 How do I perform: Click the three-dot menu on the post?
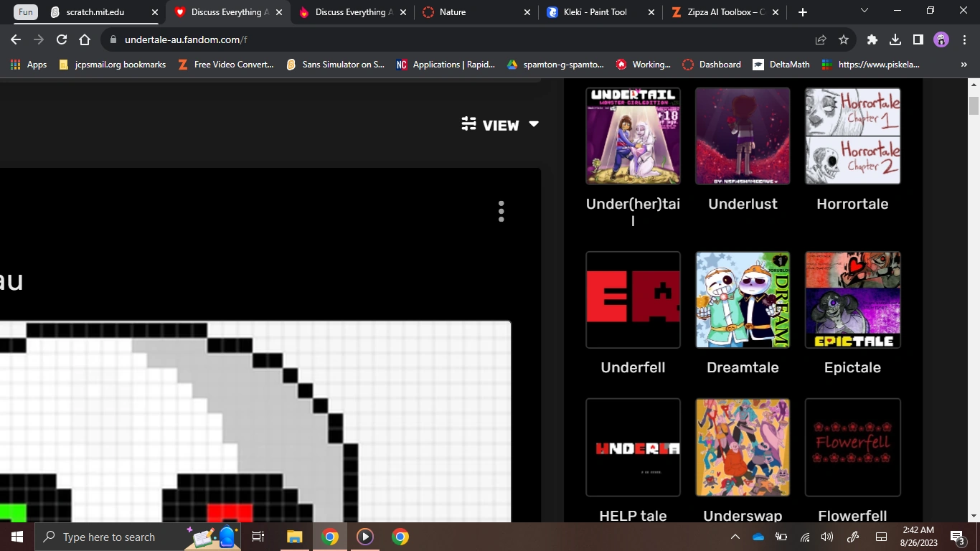[x=501, y=211]
